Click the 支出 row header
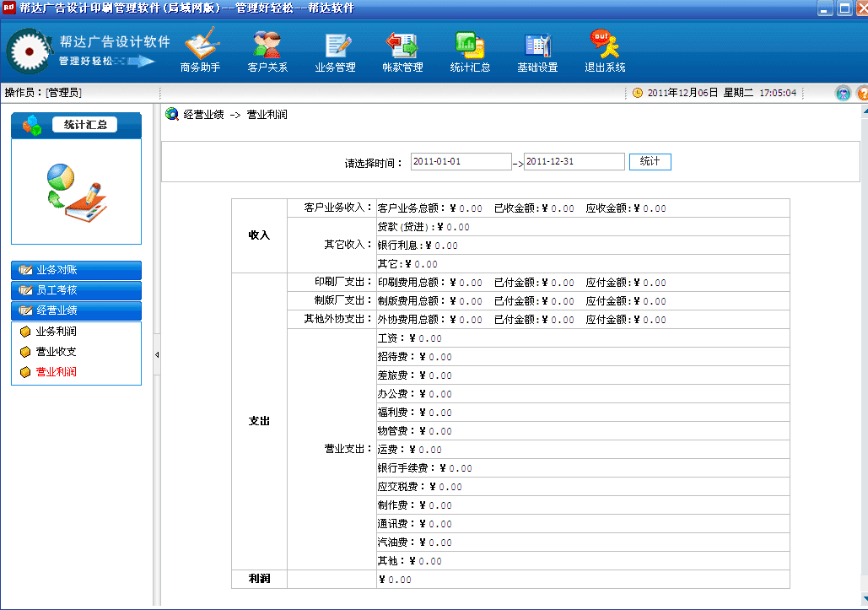This screenshot has width=868, height=610. (259, 421)
